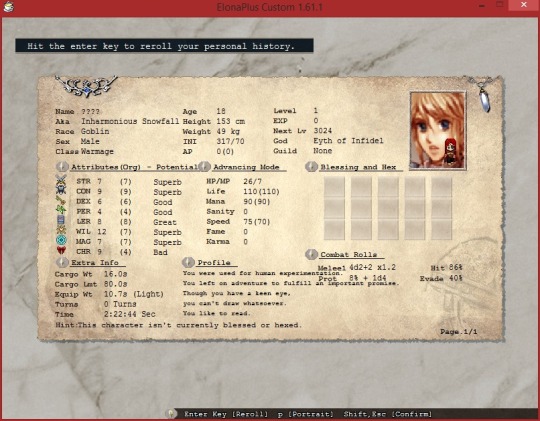Click the CHR red heart icon
The width and height of the screenshot is (540, 421).
pos(61,250)
